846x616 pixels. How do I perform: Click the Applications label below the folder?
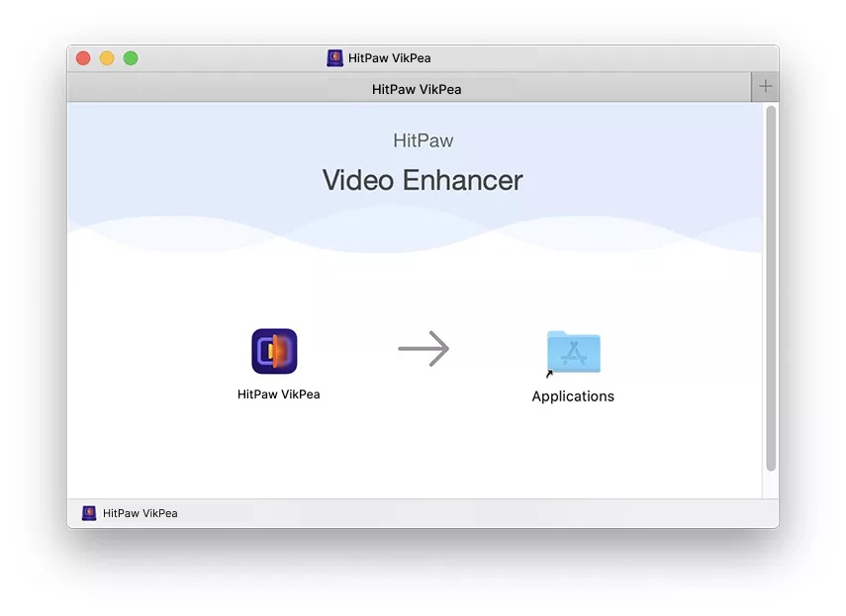click(573, 396)
